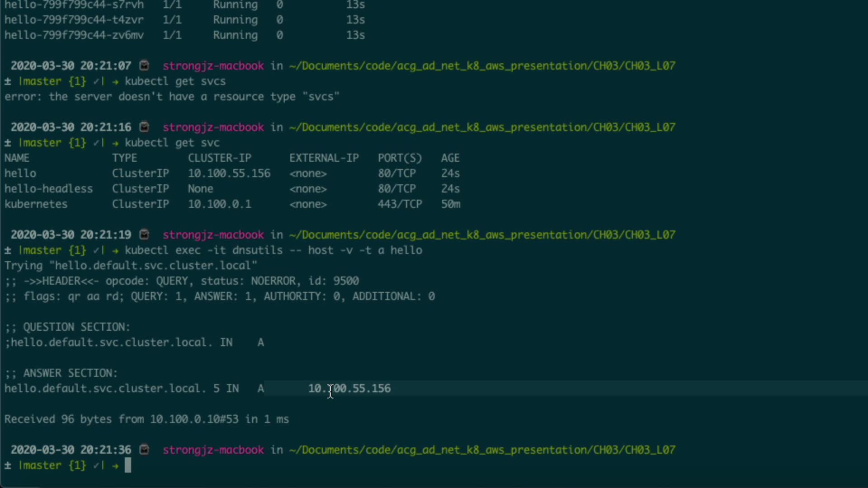The width and height of the screenshot is (868, 488).
Task: Click cluster IP 10.100.55.156 in the svc table
Action: click(x=229, y=174)
